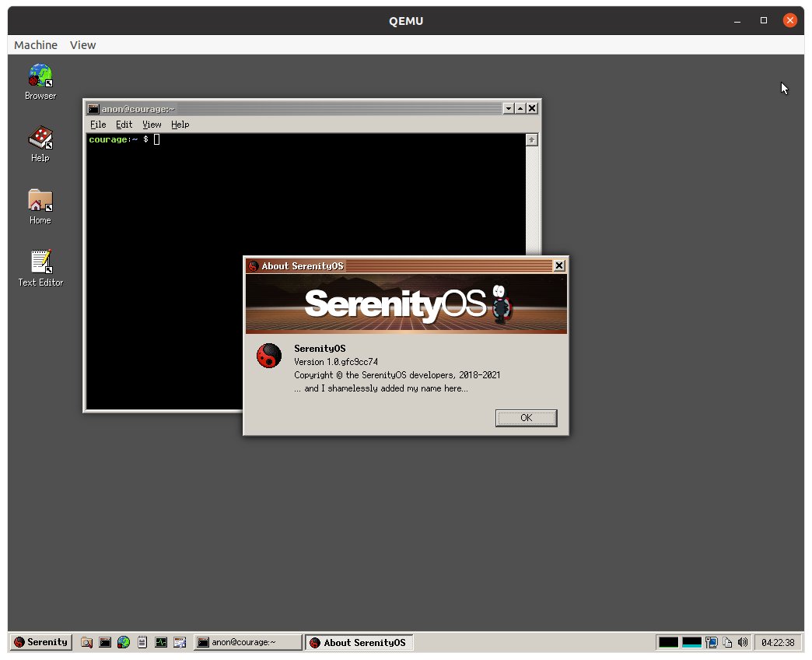Switch to the anon@courage terminal taskbar entry
Screen dimensions: 812x660
click(x=247, y=642)
